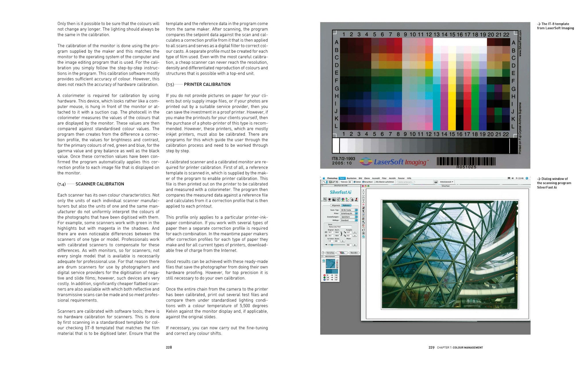Open the histogram tool icon

(x=334, y=199)
